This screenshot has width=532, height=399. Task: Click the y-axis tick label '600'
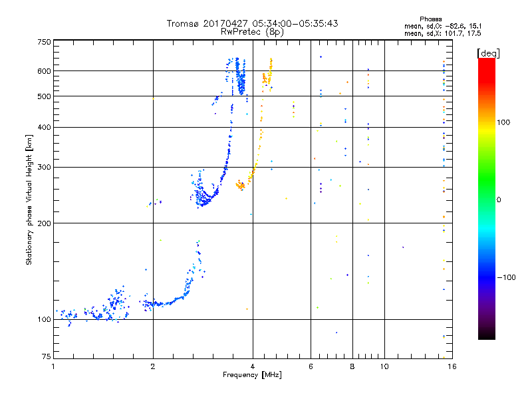point(44,71)
